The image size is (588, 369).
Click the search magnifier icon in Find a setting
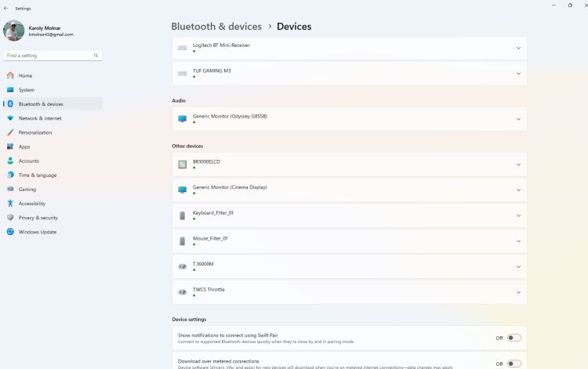[96, 56]
